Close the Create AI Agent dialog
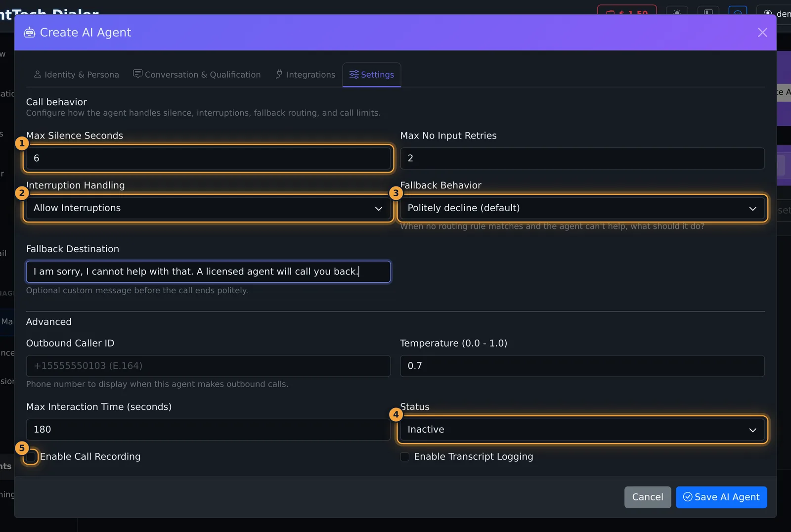This screenshot has width=791, height=532. 762,33
